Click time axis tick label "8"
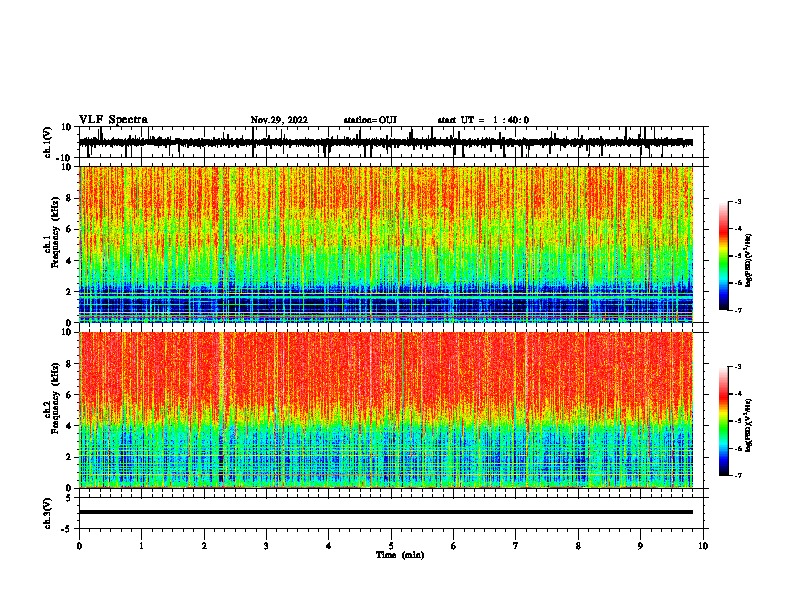792x612 pixels. click(x=578, y=546)
